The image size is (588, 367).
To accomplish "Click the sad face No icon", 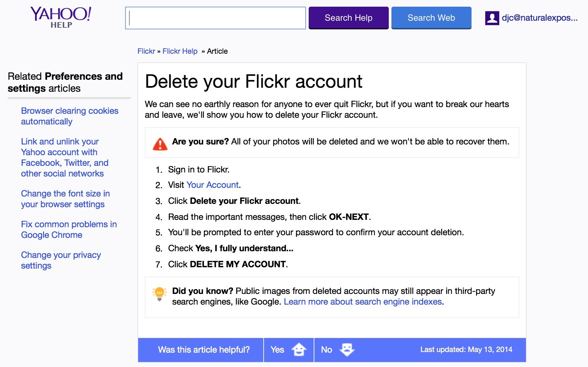I will (x=347, y=350).
